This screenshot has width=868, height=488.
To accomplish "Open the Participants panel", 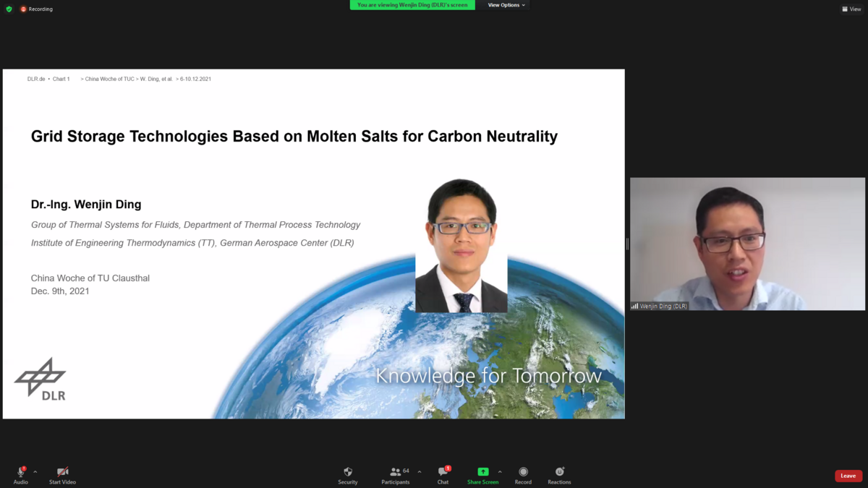I will [396, 476].
